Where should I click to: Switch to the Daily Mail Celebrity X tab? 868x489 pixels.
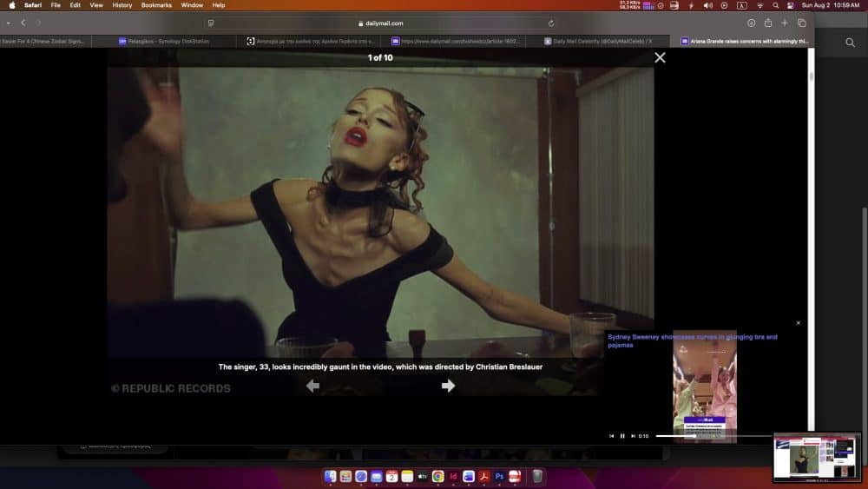598,41
